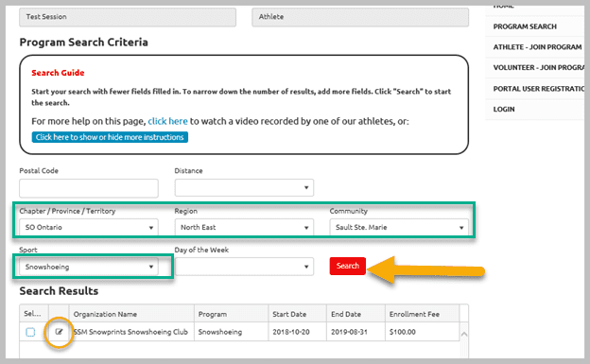Click here to show or hide more instructions
Viewport: 590px width, 364px height.
pyautogui.click(x=110, y=137)
